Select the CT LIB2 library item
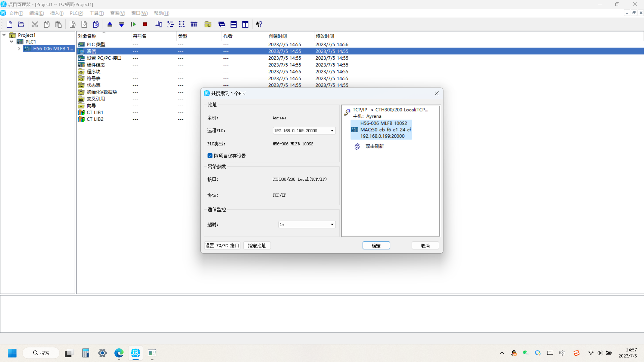The width and height of the screenshot is (644, 362). tap(95, 119)
